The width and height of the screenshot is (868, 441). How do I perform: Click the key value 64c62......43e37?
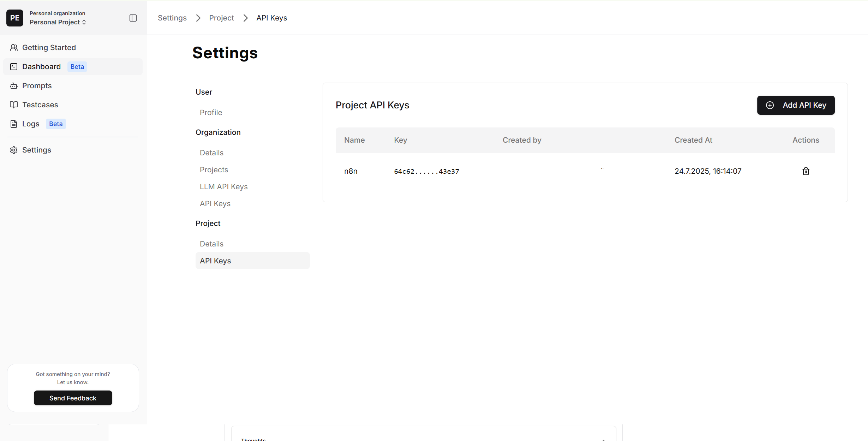click(427, 172)
